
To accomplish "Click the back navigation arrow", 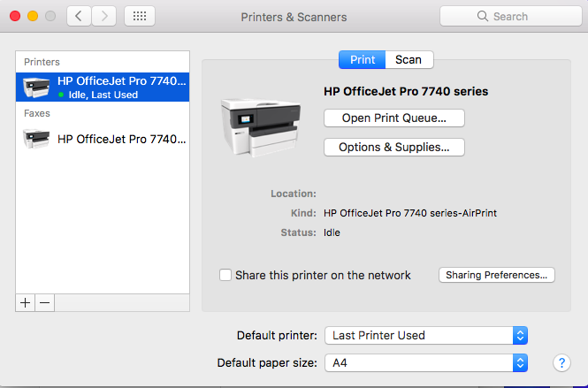I will pos(79,16).
